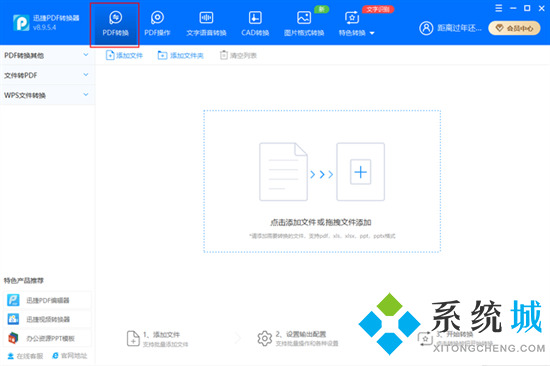Click the step 2 settings gear icon
The image size is (550, 366).
[x=264, y=339]
